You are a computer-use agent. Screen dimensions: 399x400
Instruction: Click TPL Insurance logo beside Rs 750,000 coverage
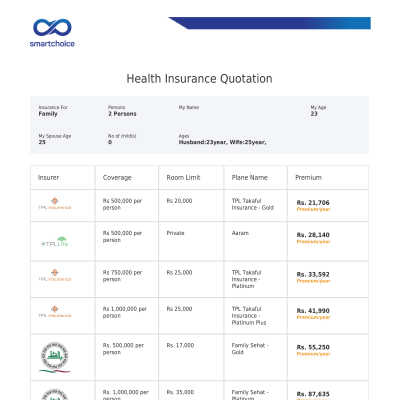[55, 275]
